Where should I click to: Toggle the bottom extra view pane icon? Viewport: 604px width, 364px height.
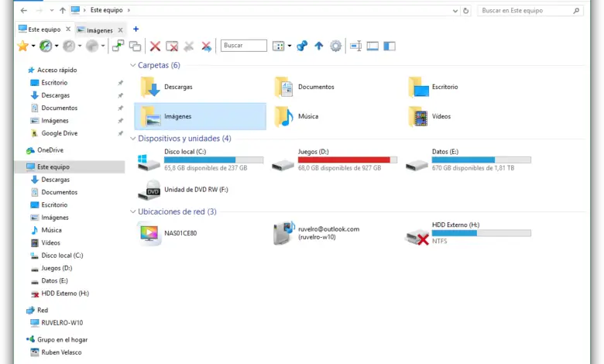tap(372, 46)
